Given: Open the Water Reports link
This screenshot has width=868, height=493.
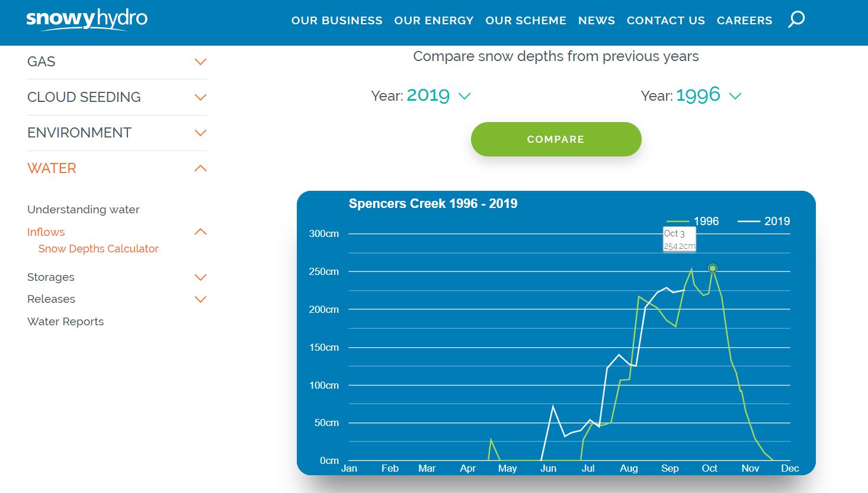Looking at the screenshot, I should coord(65,322).
